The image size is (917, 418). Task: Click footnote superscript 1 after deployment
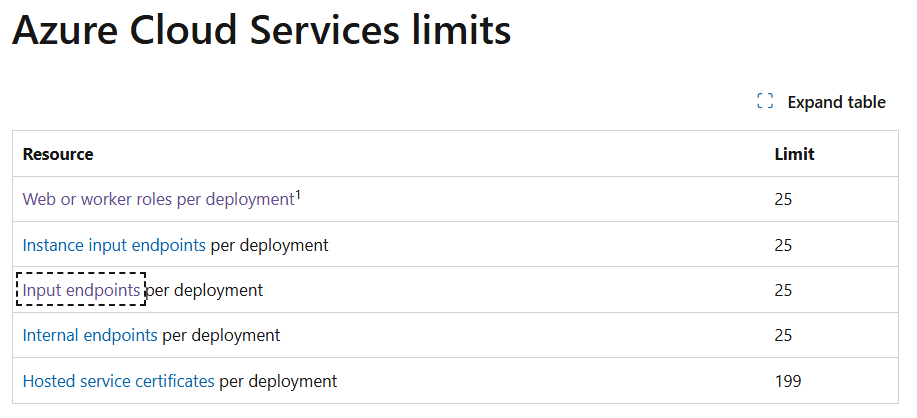298,195
